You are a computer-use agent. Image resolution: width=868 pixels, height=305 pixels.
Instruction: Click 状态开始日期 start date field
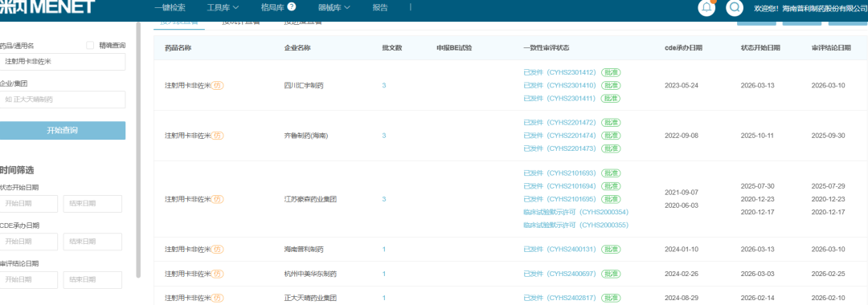(29, 204)
